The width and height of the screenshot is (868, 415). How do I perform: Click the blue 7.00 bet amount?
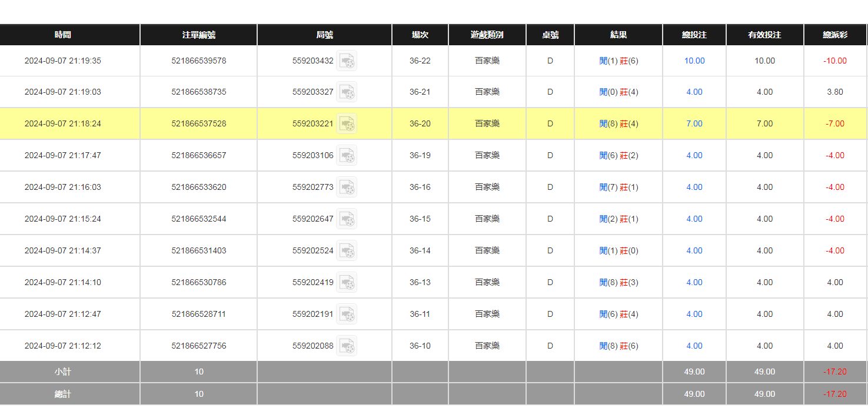694,124
